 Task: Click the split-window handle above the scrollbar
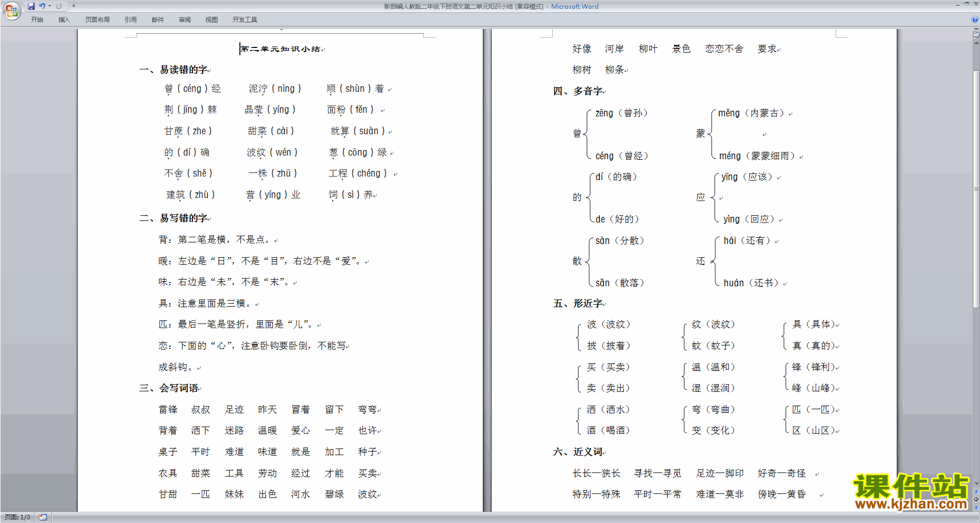click(976, 30)
